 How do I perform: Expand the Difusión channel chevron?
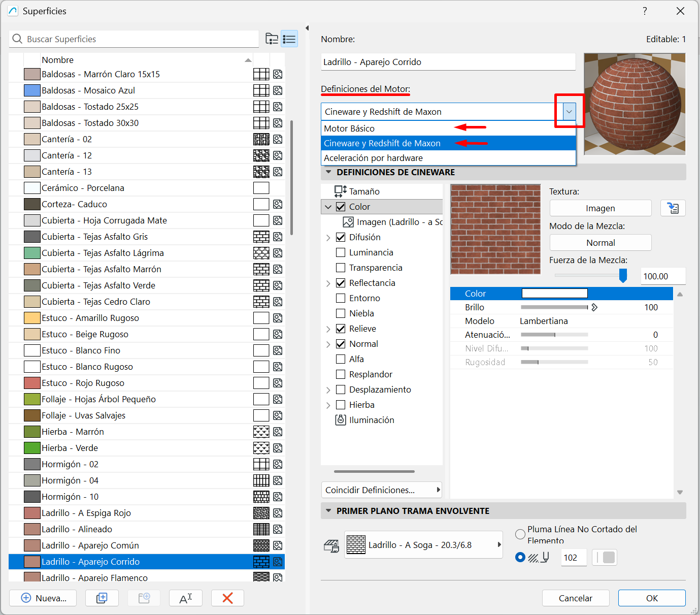click(328, 237)
